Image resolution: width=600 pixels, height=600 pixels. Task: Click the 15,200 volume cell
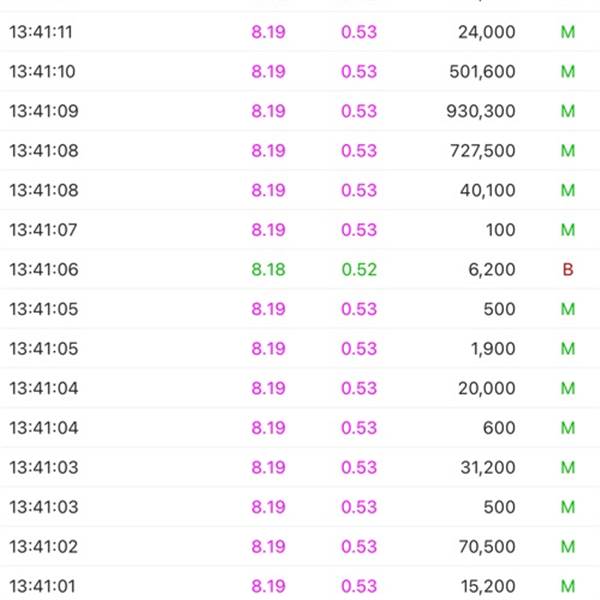[487, 586]
